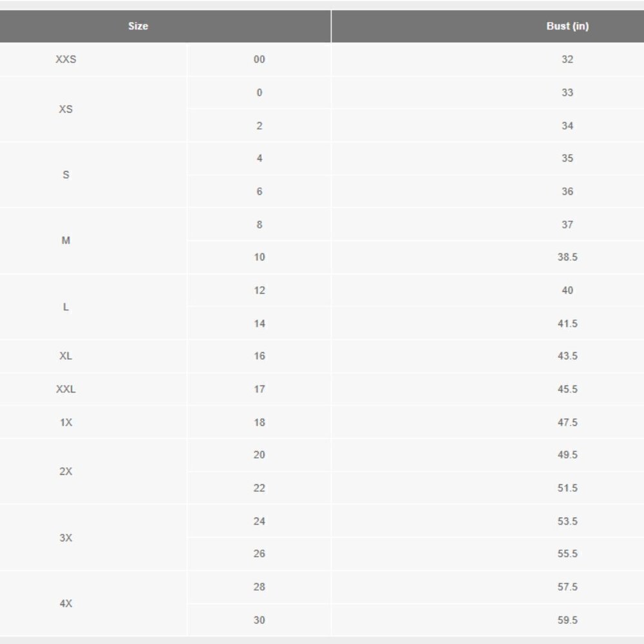Click the letter size M cell
Viewport: 644px width, 644px height.
[x=66, y=241]
